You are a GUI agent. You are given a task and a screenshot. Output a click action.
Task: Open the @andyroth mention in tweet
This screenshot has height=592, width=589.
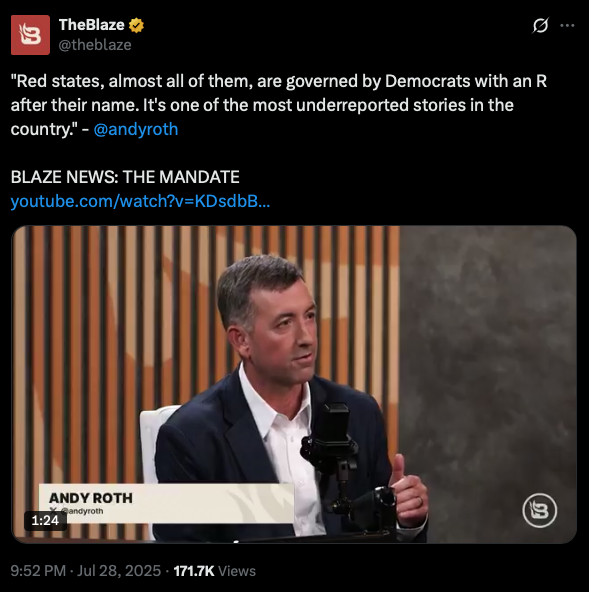click(x=136, y=129)
